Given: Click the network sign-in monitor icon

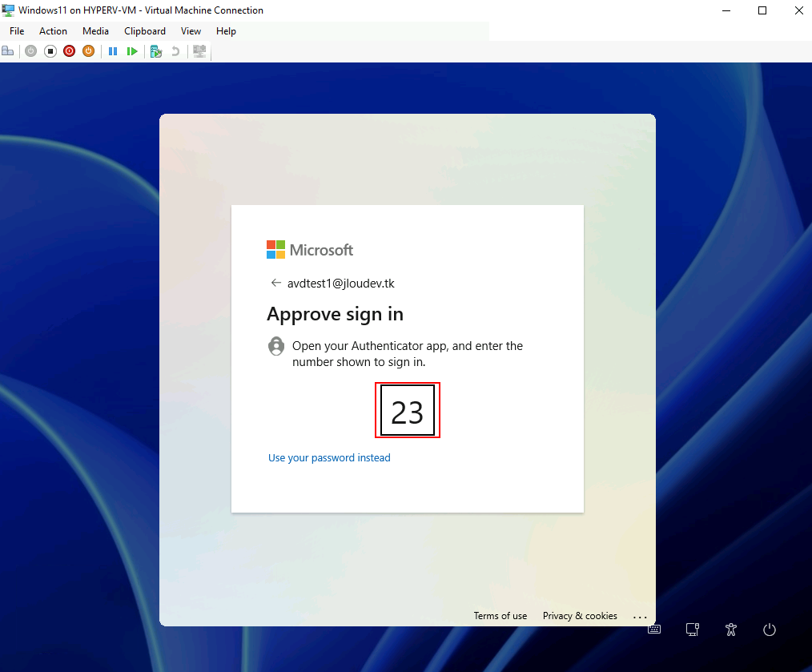Looking at the screenshot, I should pyautogui.click(x=693, y=630).
